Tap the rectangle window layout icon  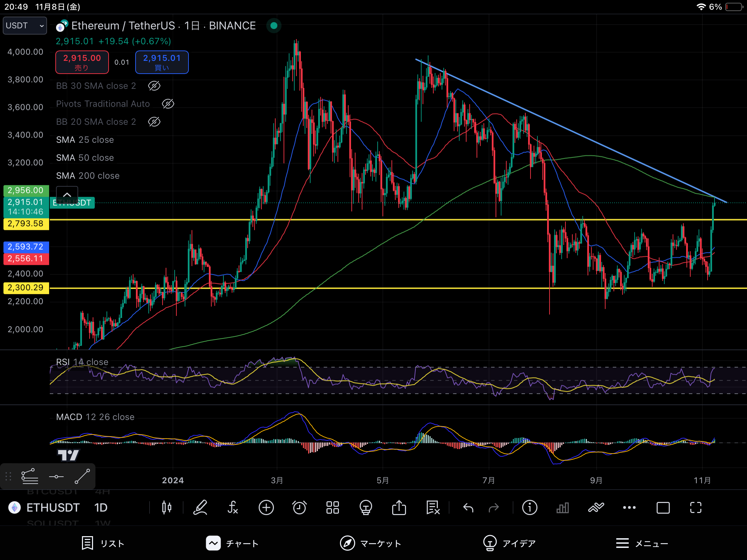coord(663,507)
